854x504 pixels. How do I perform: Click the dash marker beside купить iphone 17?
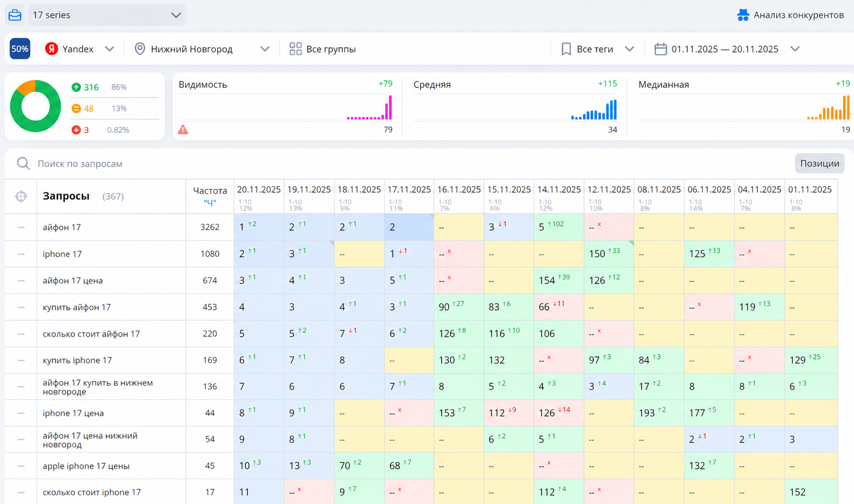coord(21,360)
